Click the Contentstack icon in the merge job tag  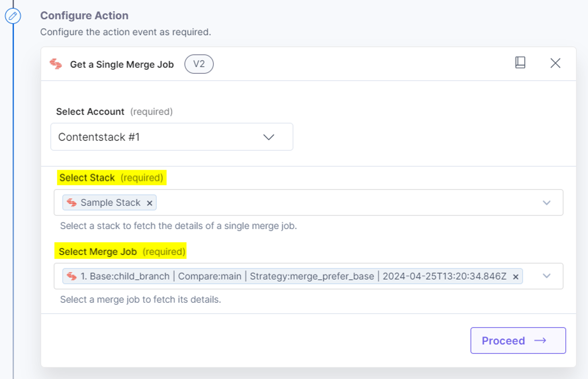pos(72,276)
